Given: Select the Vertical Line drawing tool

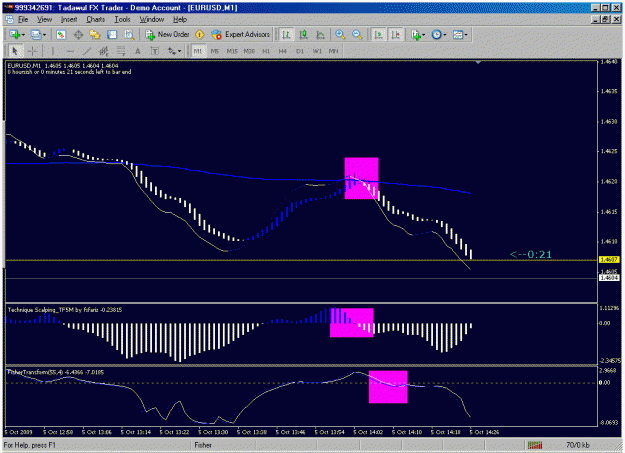Looking at the screenshot, I should (x=52, y=51).
